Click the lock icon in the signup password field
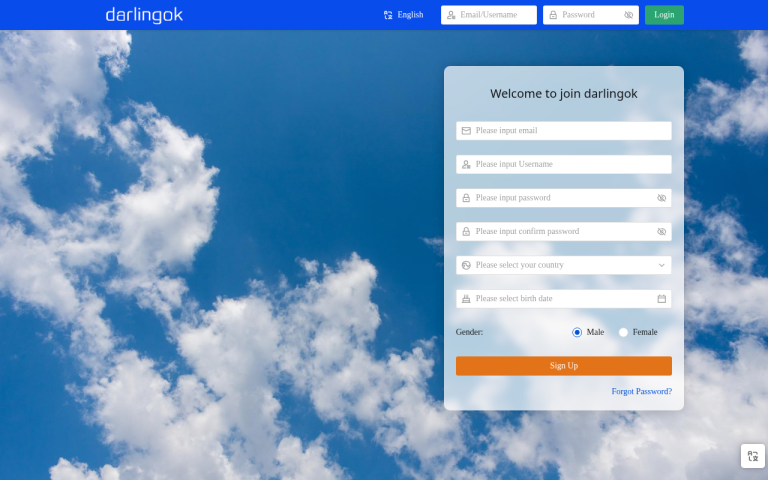Screen dimensions: 768x480 click(466, 198)
